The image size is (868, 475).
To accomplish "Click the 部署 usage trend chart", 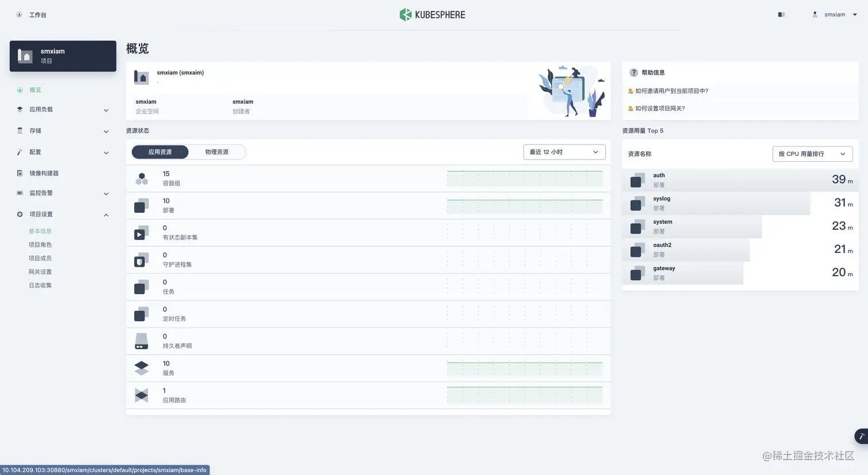I will click(x=525, y=205).
